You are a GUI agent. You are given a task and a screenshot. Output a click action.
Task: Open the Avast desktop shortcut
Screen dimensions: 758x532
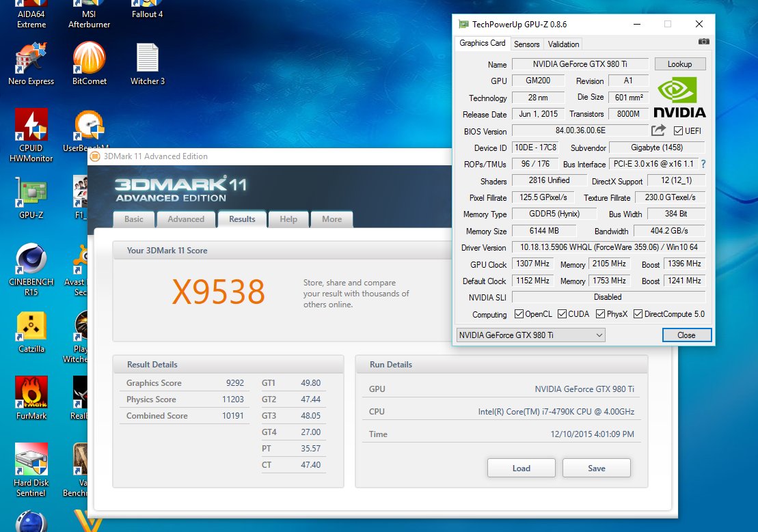pos(79,270)
